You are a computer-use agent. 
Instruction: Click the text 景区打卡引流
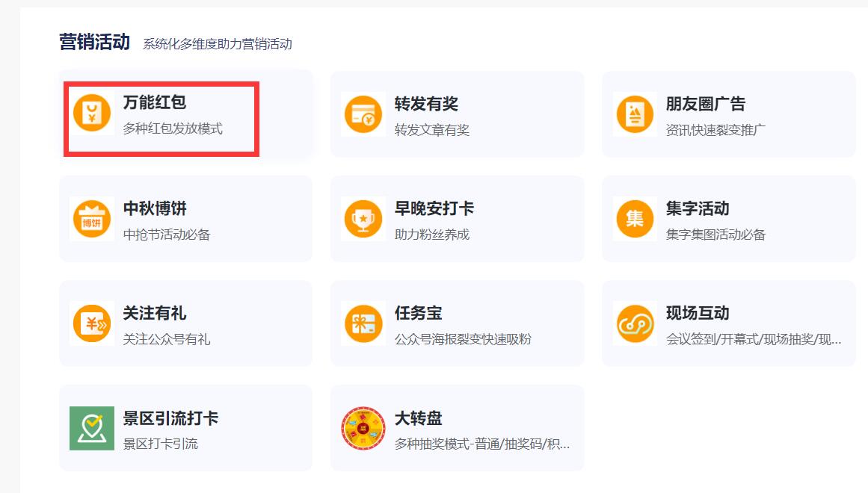tap(161, 444)
